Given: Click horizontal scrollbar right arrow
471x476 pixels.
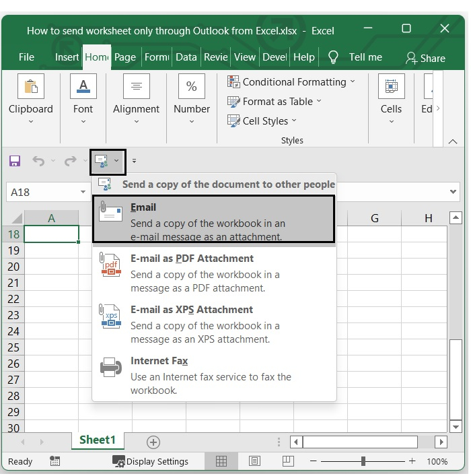Looking at the screenshot, I should pos(441,442).
